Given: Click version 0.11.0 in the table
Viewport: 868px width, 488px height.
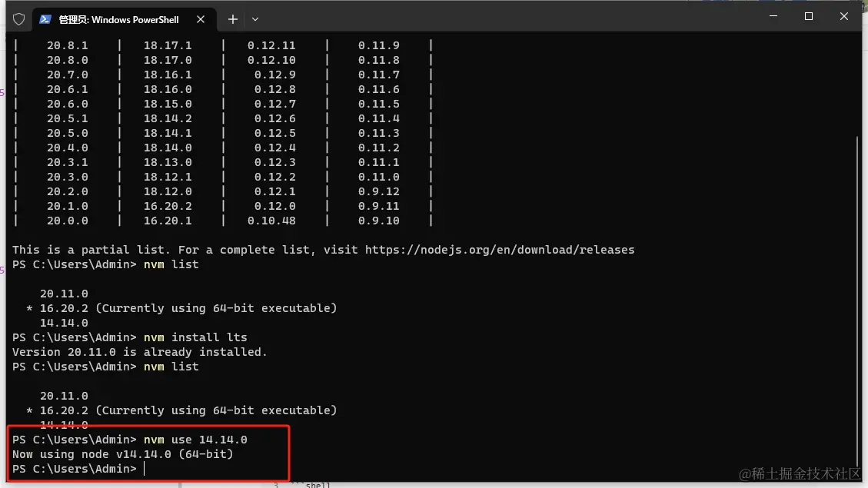Looking at the screenshot, I should click(x=378, y=177).
